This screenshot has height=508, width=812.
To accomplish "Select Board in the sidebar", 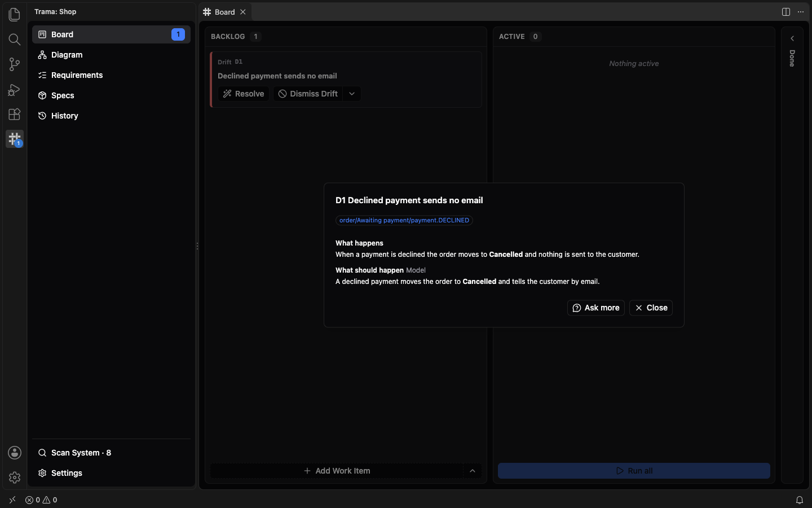I will coord(111,34).
